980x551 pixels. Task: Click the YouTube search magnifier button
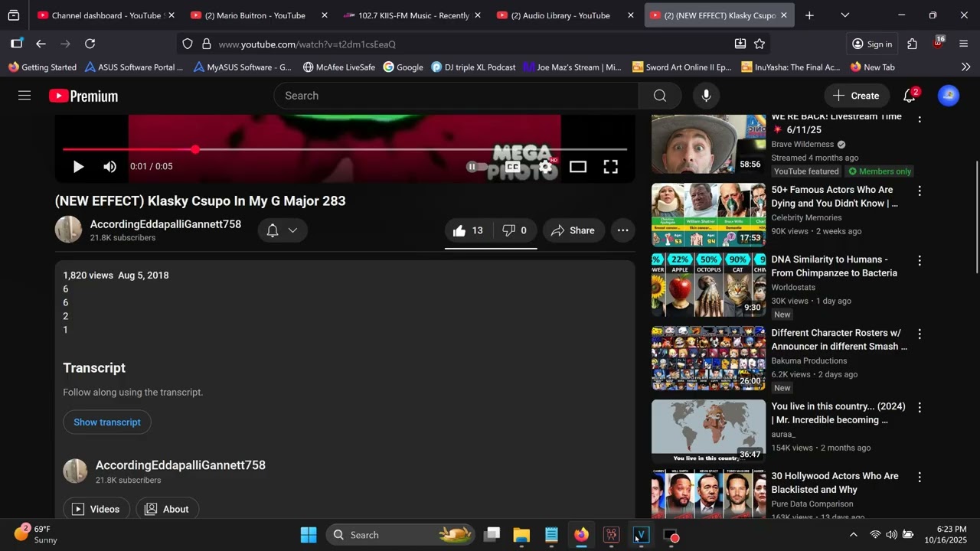coord(660,96)
